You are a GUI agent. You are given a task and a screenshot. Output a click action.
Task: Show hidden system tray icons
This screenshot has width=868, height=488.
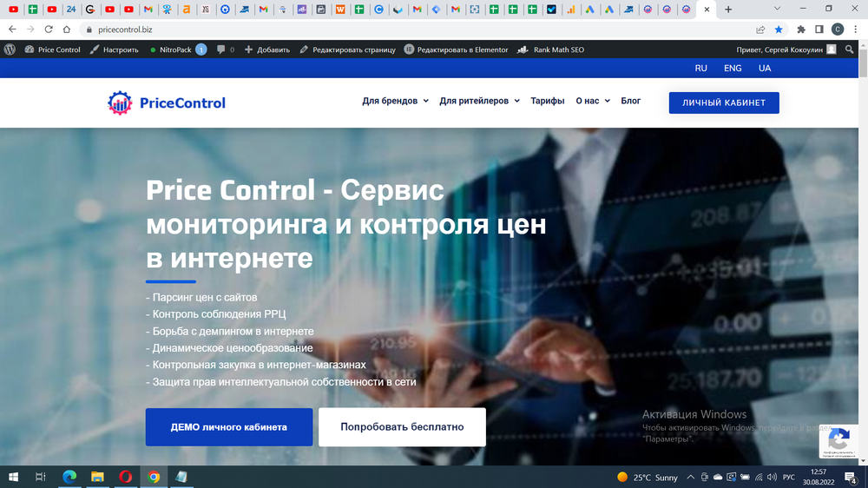click(x=691, y=478)
